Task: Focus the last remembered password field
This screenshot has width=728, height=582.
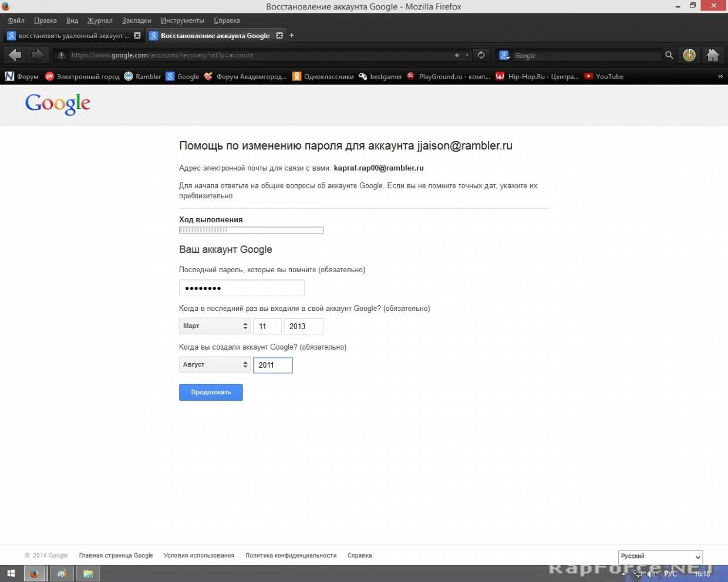Action: [242, 288]
